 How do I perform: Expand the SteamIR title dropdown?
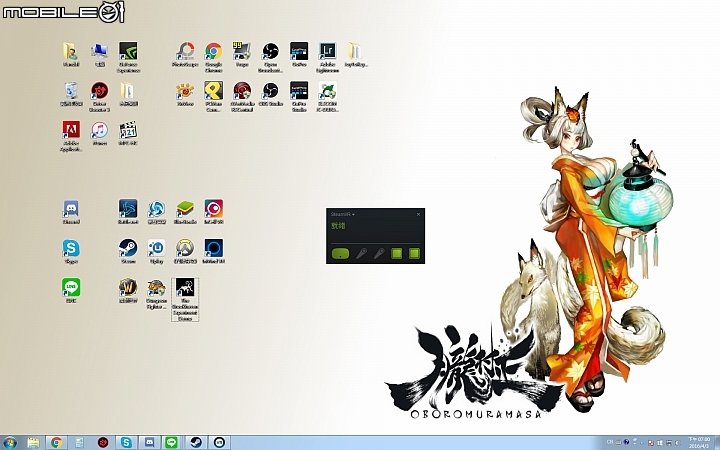pos(343,214)
